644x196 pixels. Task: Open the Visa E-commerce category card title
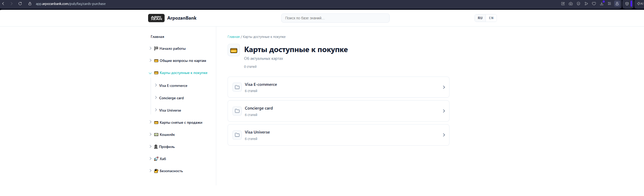tap(261, 84)
